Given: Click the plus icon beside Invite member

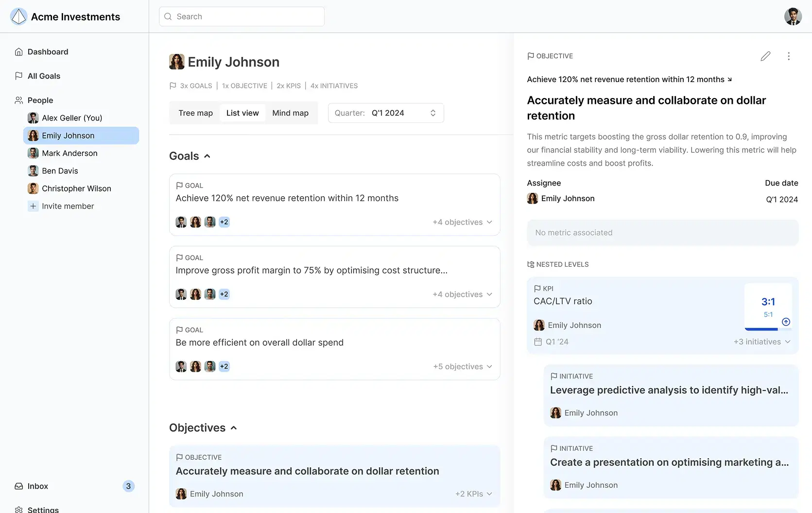Looking at the screenshot, I should (33, 206).
